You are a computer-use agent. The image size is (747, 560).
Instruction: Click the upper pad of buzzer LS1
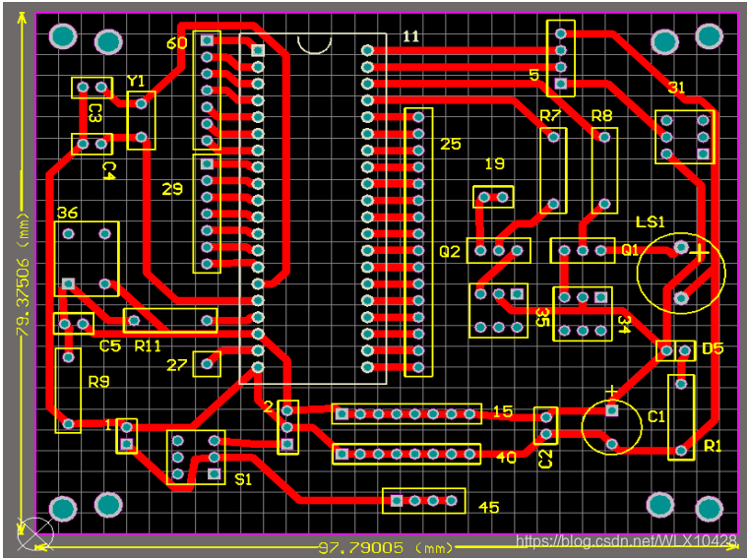(x=681, y=247)
